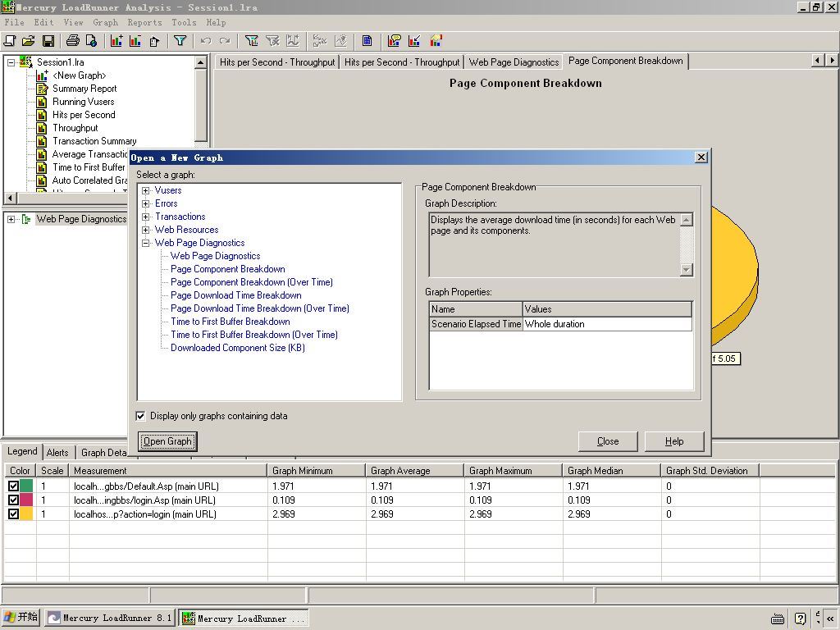Expand the Vusers node in the graph list
840x630 pixels.
146,190
